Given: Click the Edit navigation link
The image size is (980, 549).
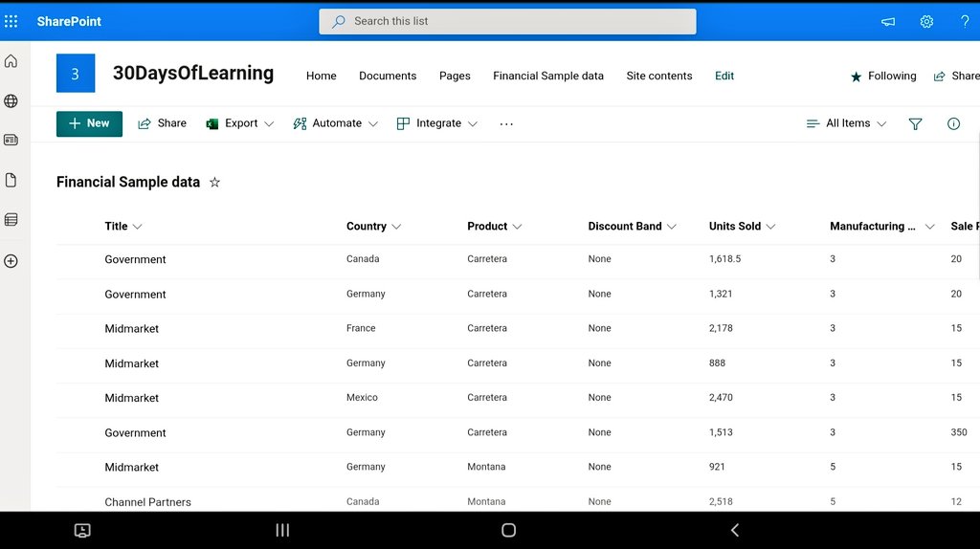Looking at the screenshot, I should tap(724, 77).
